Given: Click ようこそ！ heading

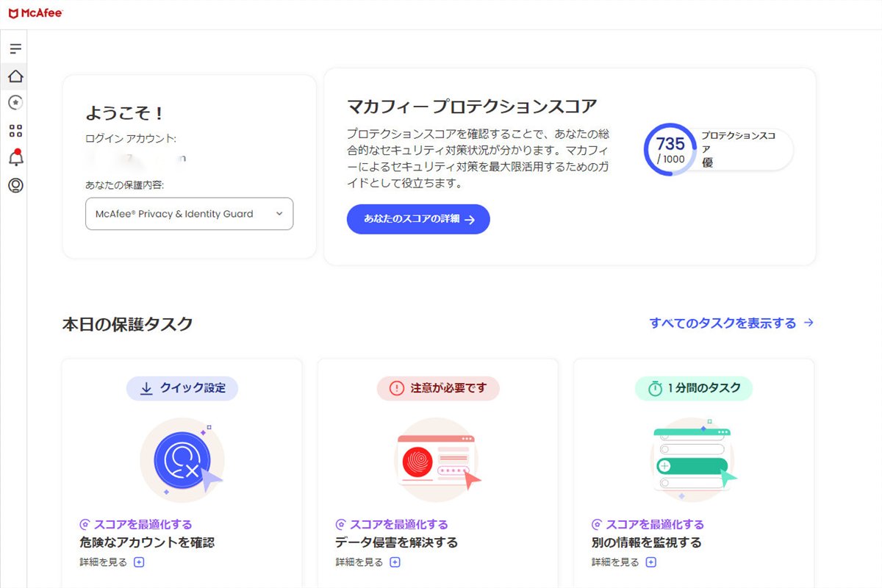Looking at the screenshot, I should point(125,113).
